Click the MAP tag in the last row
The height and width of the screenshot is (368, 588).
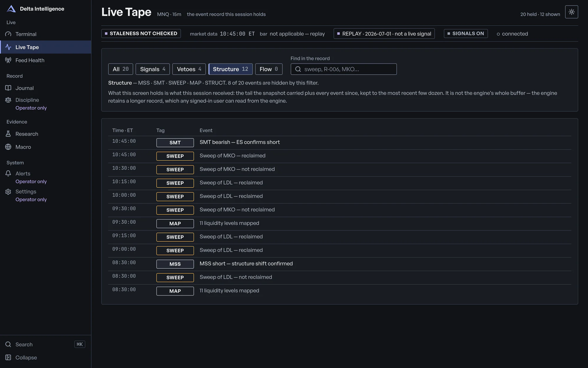pos(175,291)
